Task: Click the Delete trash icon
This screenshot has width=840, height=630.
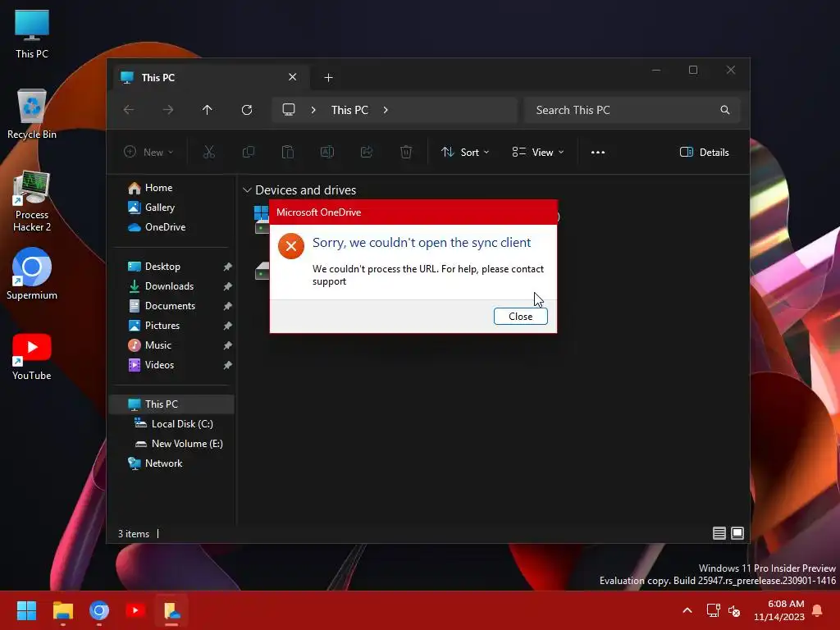Action: pos(406,152)
